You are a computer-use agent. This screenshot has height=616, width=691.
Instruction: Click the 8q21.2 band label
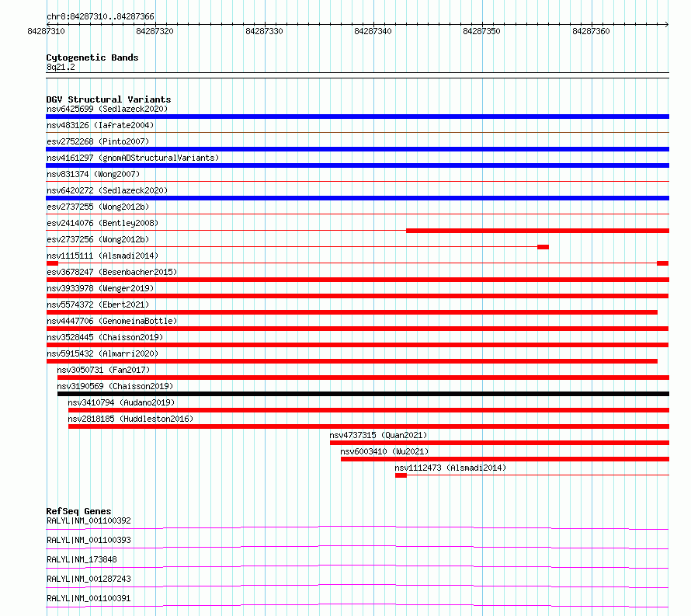(61, 67)
